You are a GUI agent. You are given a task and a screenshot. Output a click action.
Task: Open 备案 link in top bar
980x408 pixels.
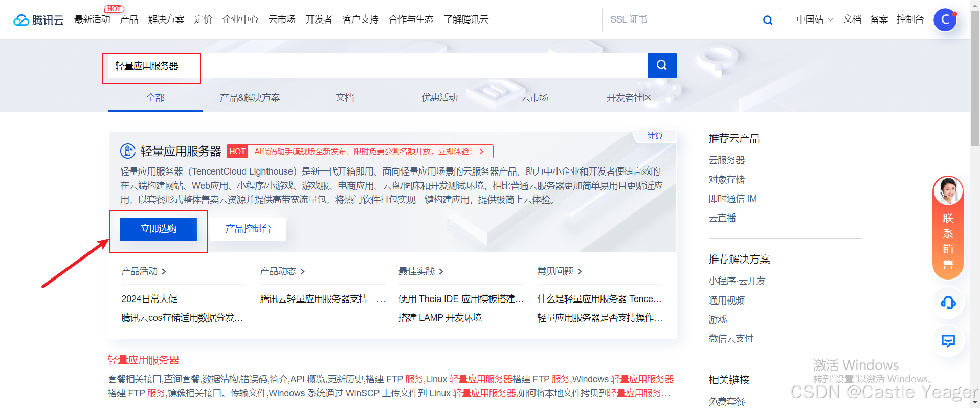(x=879, y=19)
